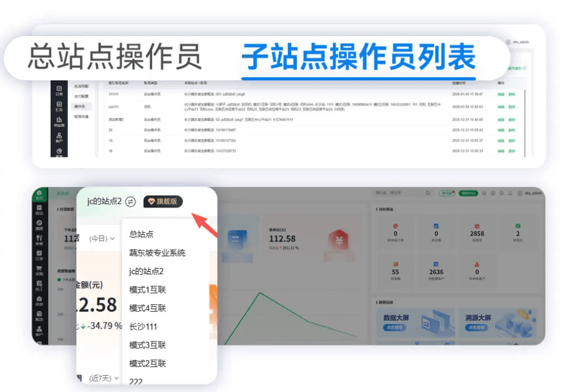Click the 112.58 average order value

tap(282, 239)
